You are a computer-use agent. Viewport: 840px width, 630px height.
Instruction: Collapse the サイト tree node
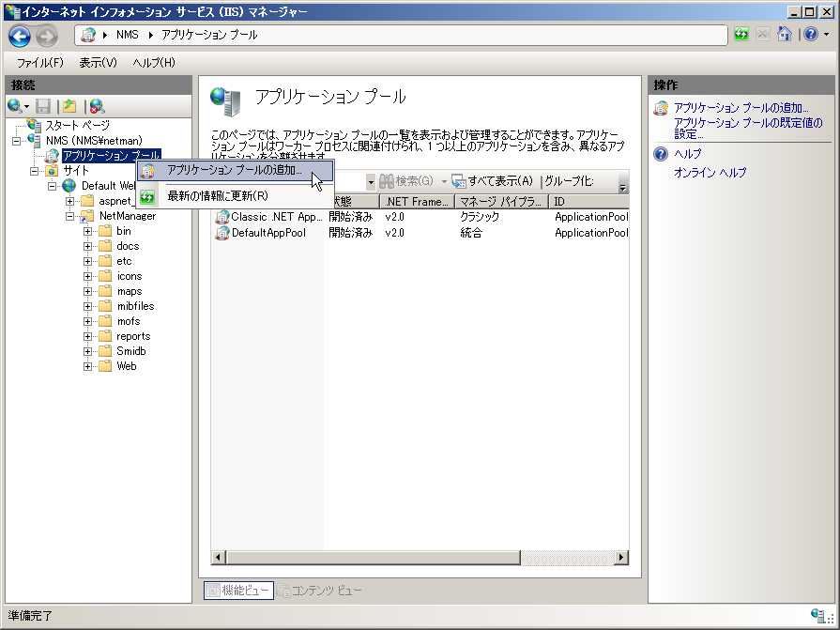coord(35,171)
